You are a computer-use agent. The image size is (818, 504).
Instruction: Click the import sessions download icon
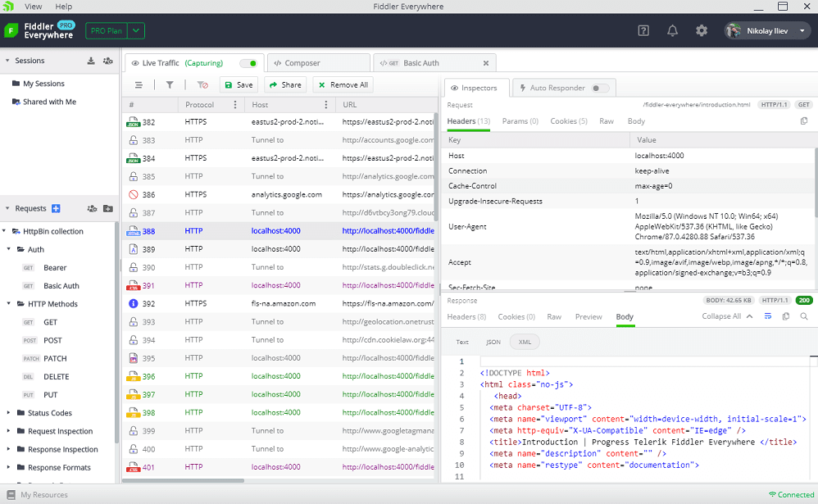[x=91, y=61]
